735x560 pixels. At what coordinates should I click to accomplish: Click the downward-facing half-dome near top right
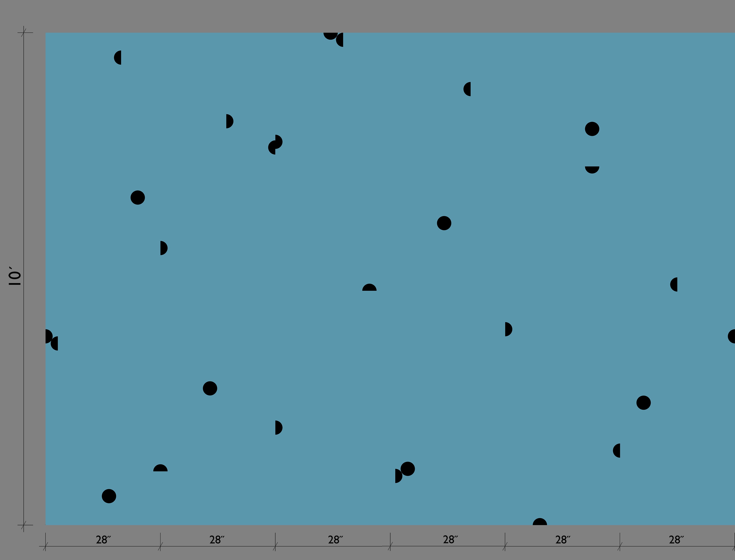(592, 169)
